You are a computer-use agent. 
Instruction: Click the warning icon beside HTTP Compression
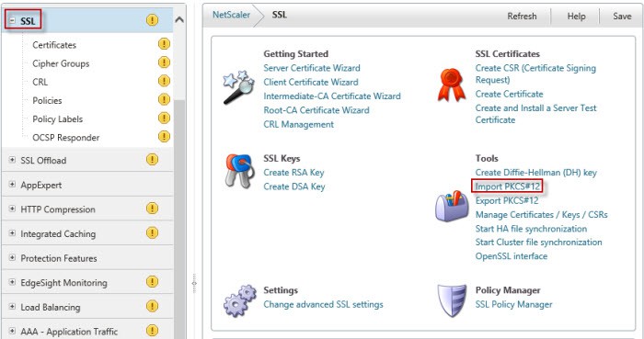152,209
